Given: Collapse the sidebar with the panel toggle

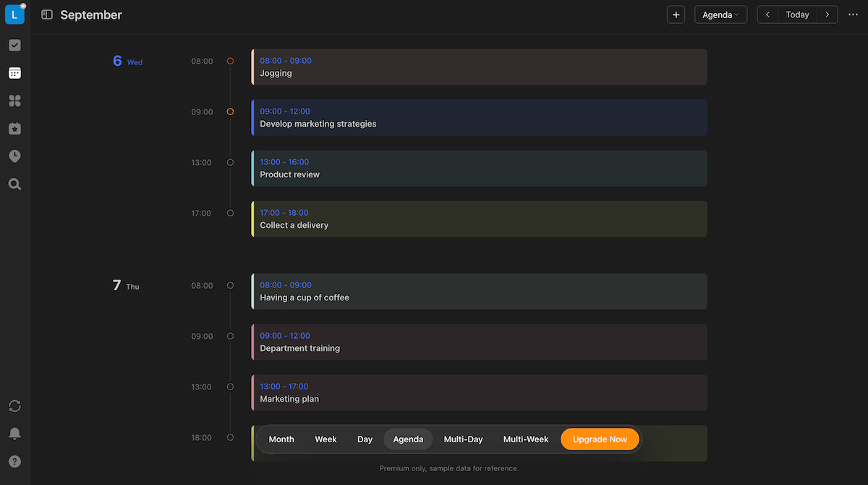Looking at the screenshot, I should (46, 14).
